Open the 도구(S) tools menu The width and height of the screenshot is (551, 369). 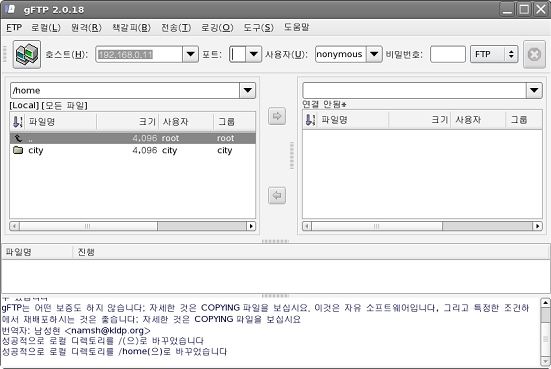(258, 27)
